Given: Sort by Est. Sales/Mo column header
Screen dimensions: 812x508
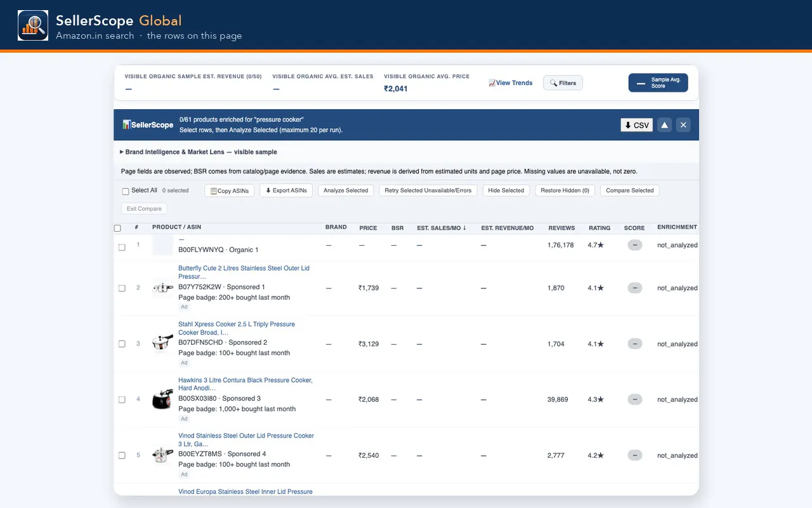Looking at the screenshot, I should [x=442, y=228].
